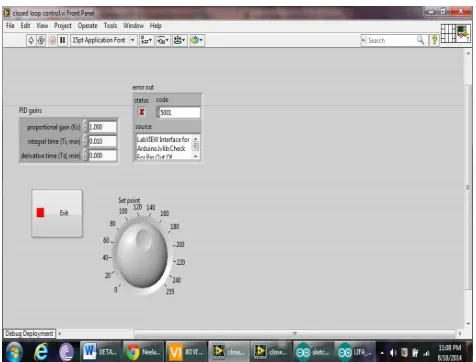Viewport: 476px width, 362px height.
Task: Open the Operate menu
Action: 87,26
